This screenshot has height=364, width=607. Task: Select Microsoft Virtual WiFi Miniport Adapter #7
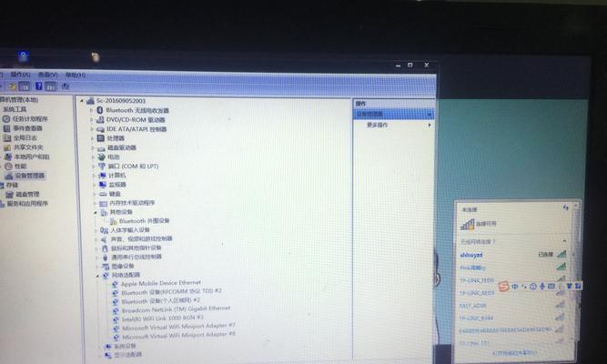(178, 327)
